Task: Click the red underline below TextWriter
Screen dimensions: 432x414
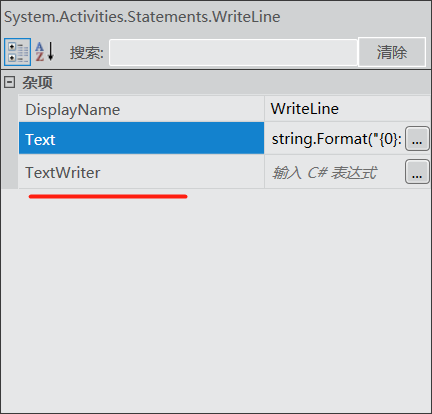Action: [108, 197]
